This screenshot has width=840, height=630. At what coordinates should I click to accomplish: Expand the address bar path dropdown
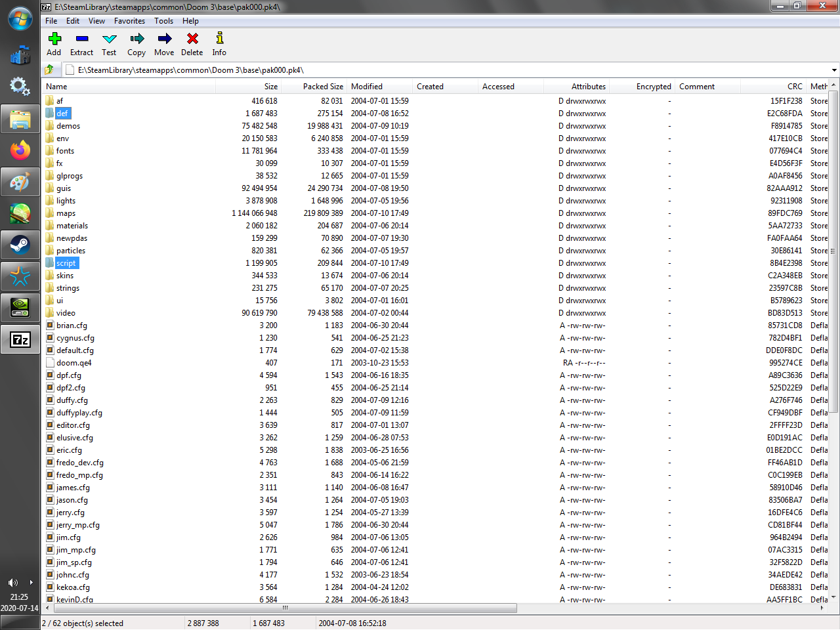tap(834, 70)
